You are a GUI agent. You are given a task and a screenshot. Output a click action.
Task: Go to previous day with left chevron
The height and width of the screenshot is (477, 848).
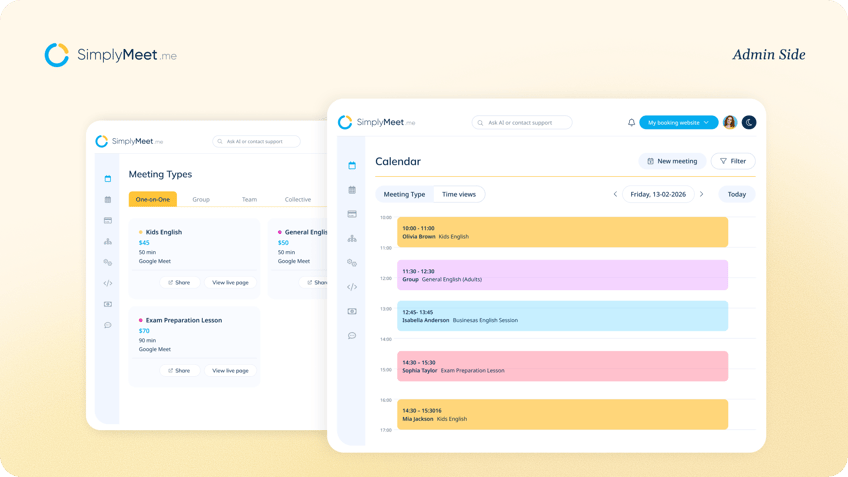615,194
